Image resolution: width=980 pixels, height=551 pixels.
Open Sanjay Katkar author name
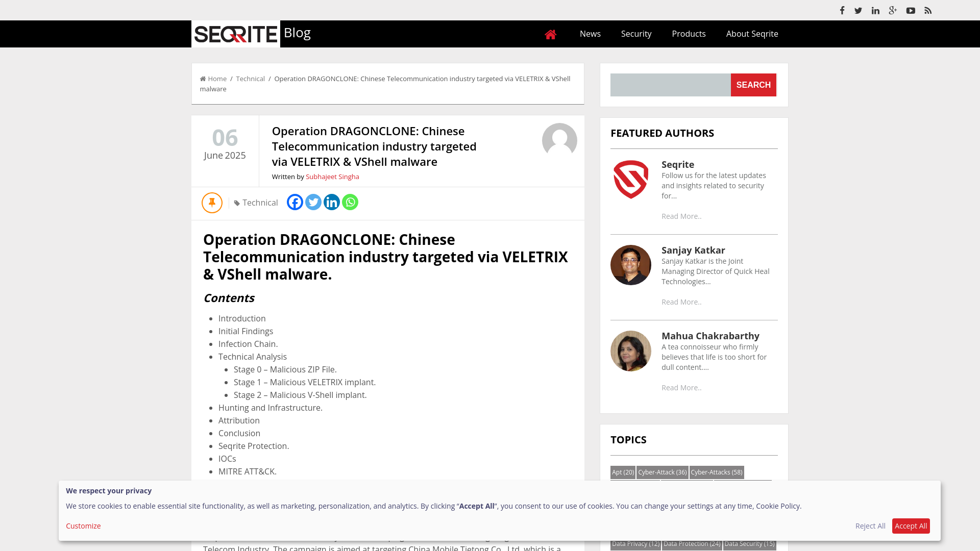pos(693,250)
